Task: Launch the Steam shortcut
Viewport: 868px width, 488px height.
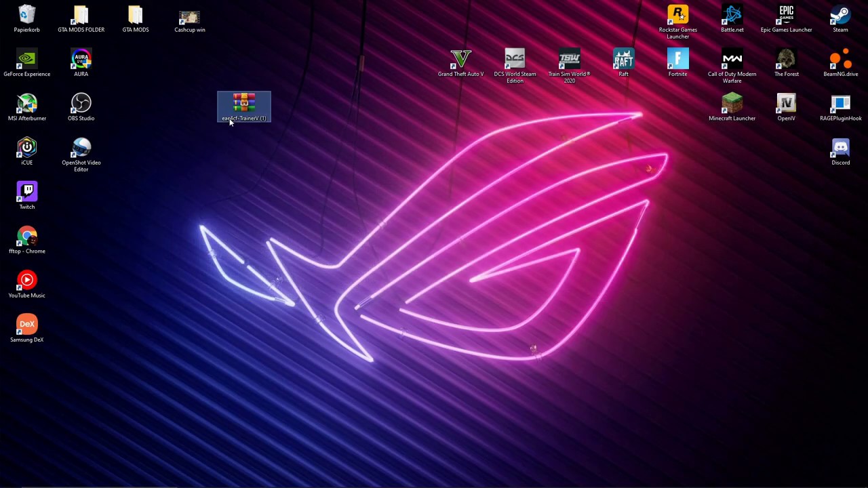Action: click(x=840, y=18)
